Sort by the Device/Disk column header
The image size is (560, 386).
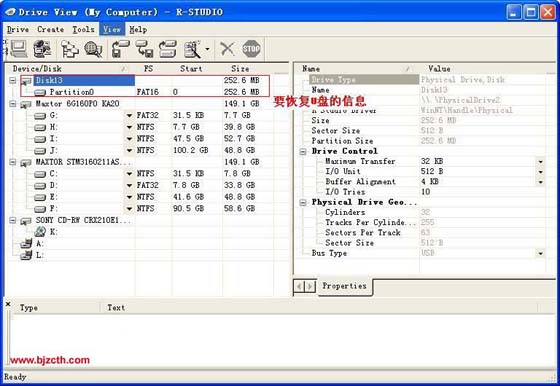point(70,69)
